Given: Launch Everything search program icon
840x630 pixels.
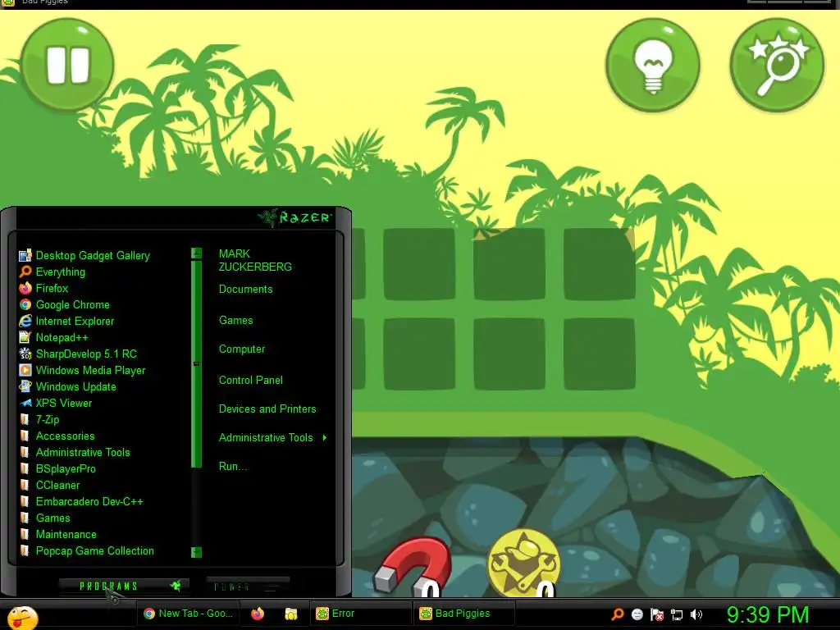Looking at the screenshot, I should coord(25,272).
